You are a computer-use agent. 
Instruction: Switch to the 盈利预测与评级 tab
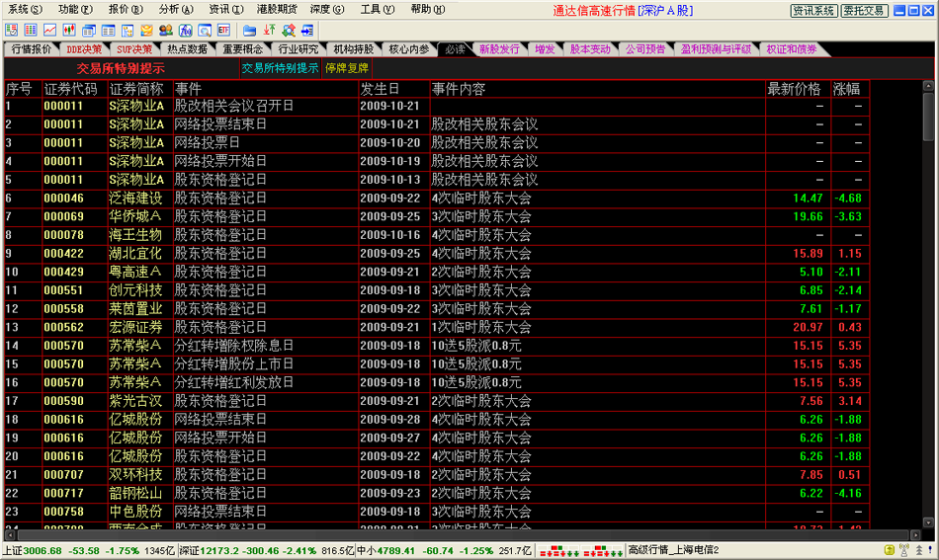[716, 49]
